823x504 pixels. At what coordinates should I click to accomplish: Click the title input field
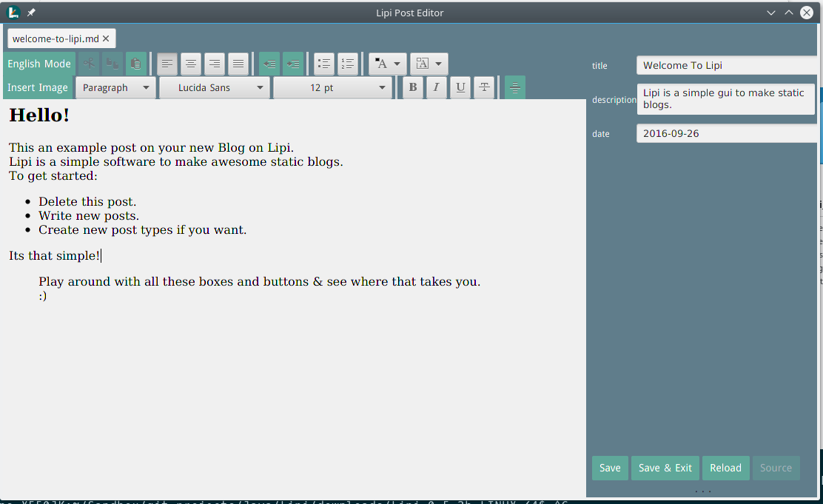[727, 65]
